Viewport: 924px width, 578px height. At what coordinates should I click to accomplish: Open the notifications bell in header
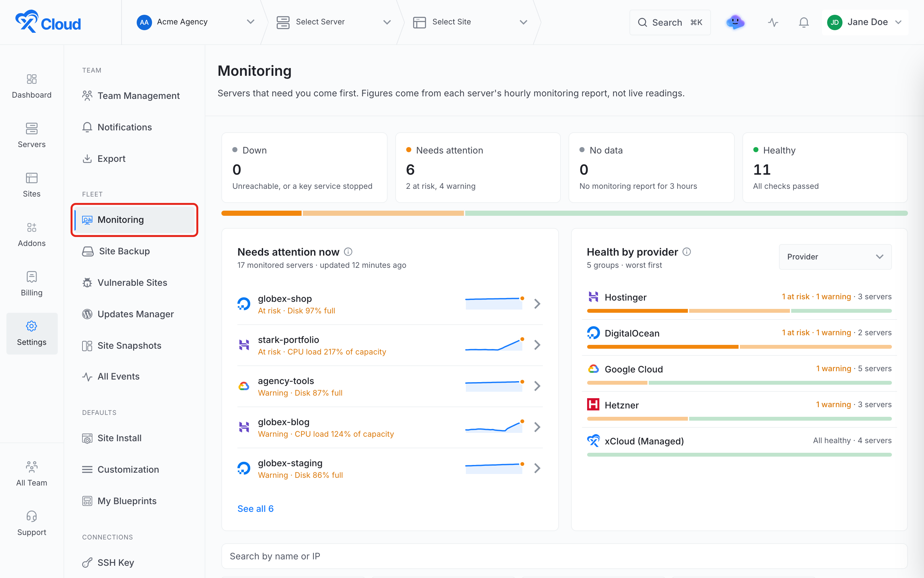pos(804,22)
